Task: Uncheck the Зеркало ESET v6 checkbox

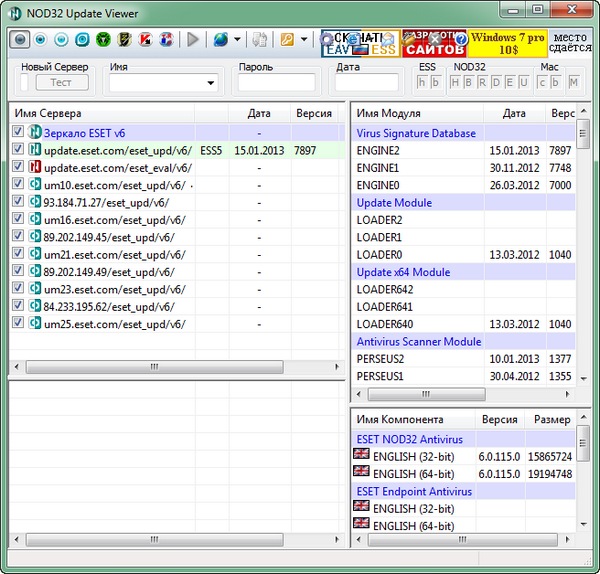Action: (x=18, y=132)
